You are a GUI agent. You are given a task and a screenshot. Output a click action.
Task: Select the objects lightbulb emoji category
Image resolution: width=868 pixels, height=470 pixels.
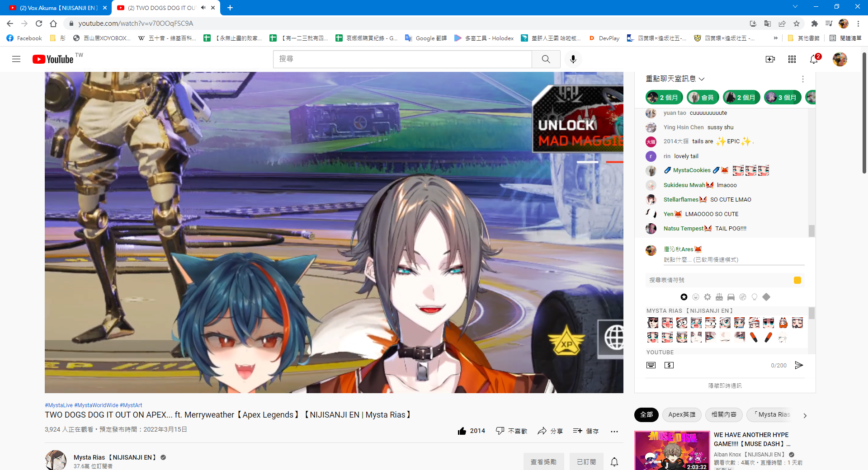tap(755, 297)
